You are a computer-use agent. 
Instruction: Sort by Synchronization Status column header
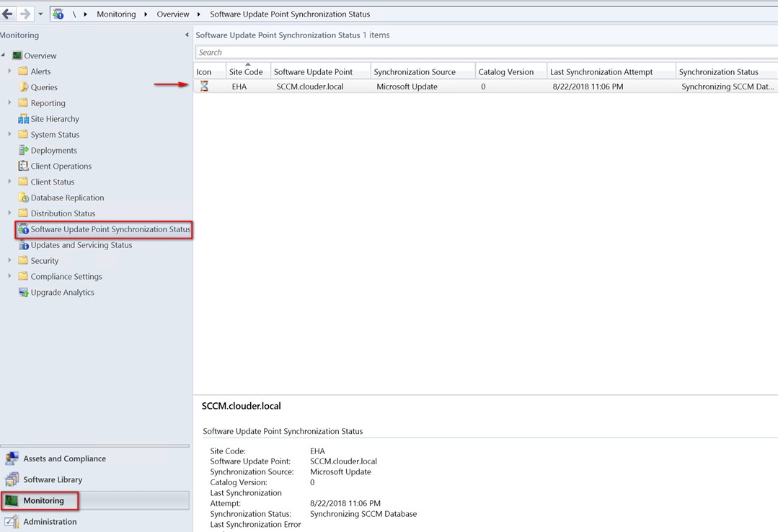tap(727, 72)
